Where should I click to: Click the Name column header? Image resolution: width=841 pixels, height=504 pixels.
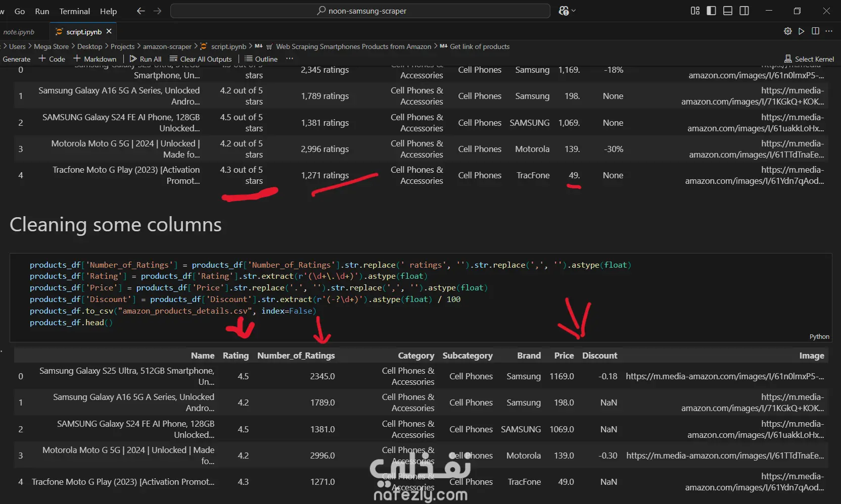(x=203, y=356)
